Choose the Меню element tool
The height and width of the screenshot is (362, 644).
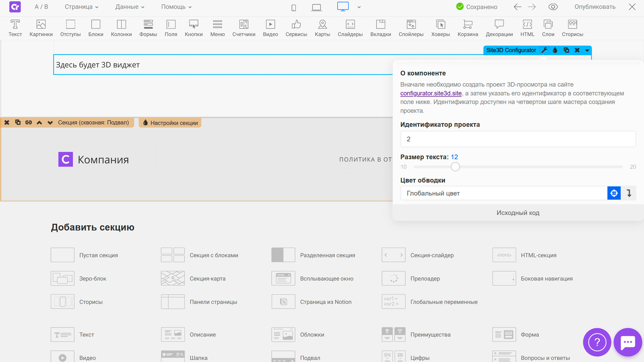pos(217,28)
